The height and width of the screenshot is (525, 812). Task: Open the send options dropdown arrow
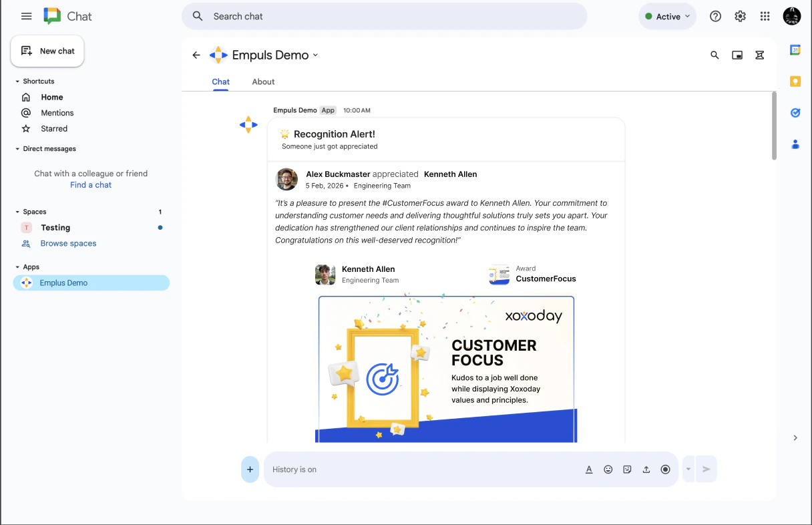tap(688, 470)
